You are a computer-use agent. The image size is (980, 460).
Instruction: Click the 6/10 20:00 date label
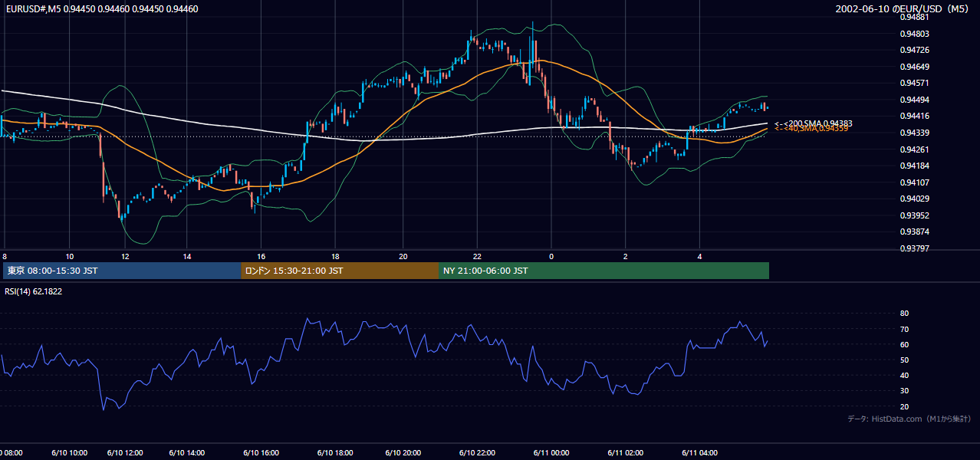click(403, 453)
